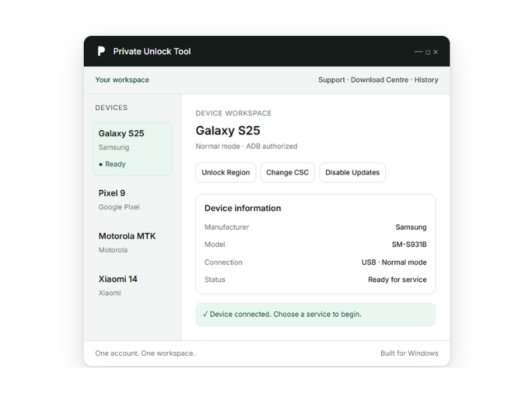Click the Disable Updates button

(x=352, y=172)
